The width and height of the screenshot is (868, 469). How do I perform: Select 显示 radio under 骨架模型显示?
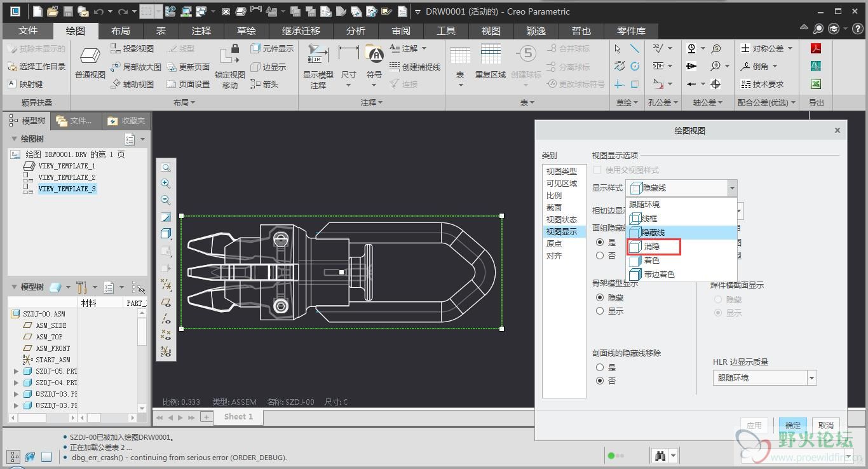(x=600, y=311)
